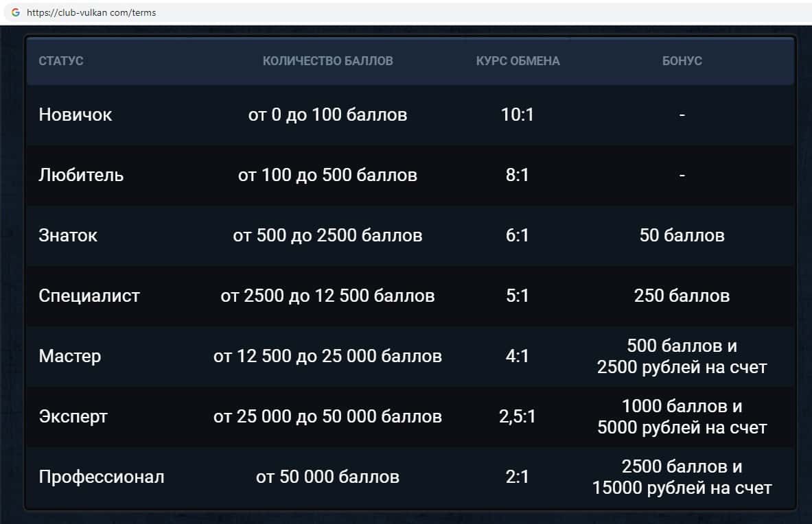812x524 pixels.
Task: Click the 10:1 exchange rate cell
Action: click(518, 115)
